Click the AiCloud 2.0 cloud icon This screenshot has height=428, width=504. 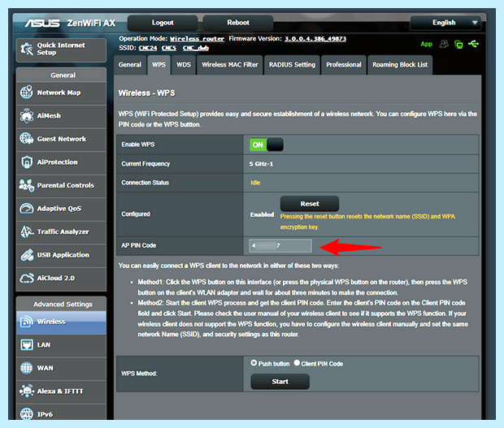(26, 278)
